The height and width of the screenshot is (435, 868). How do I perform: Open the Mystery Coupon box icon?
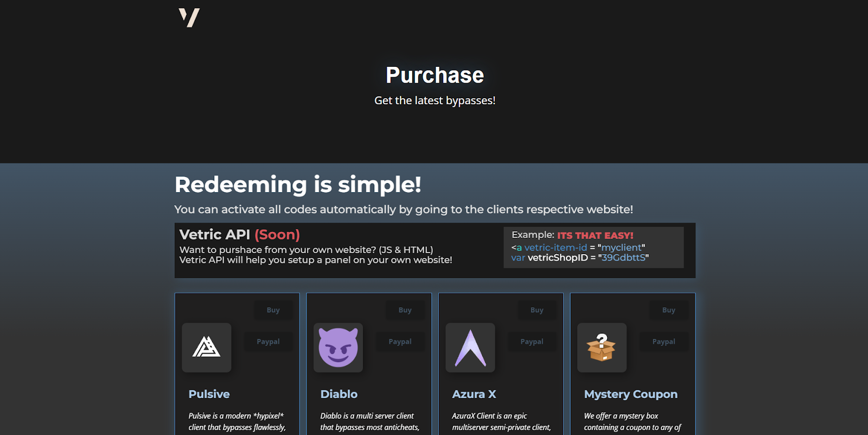602,348
